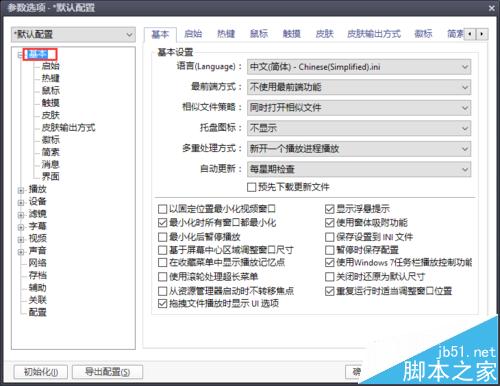The width and height of the screenshot is (500, 386).
Task: Select 关联 in the settings tree
Action: pos(38,300)
